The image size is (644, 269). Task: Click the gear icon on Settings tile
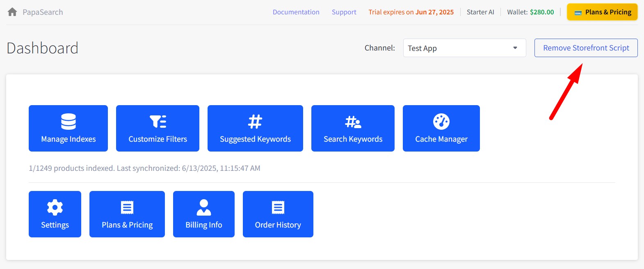coord(55,207)
